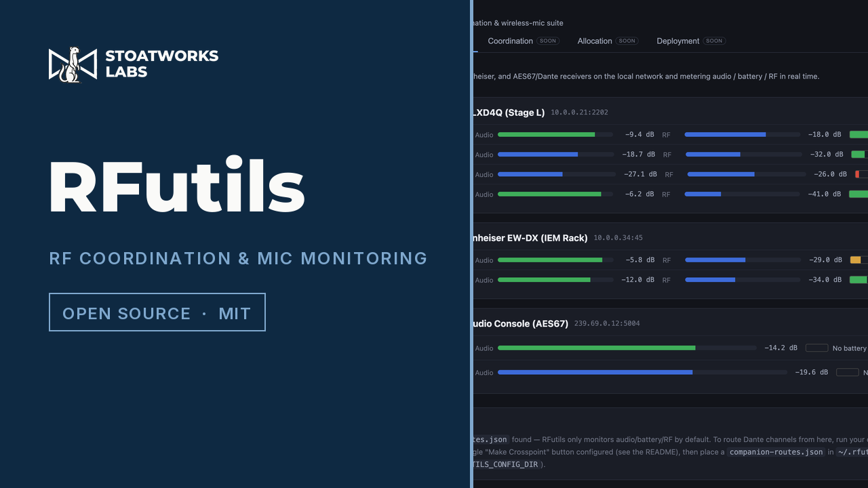Click the −27.1 dB audio value
The width and height of the screenshot is (868, 488).
pyautogui.click(x=639, y=174)
